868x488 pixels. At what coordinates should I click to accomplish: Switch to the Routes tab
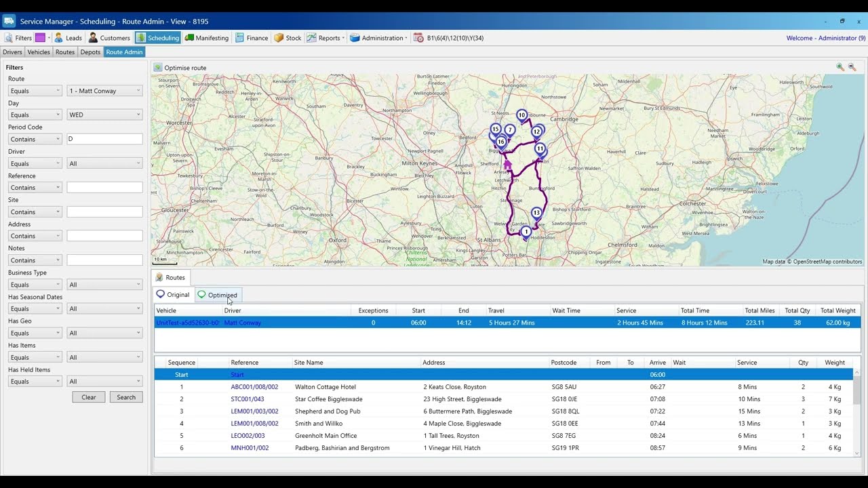65,52
